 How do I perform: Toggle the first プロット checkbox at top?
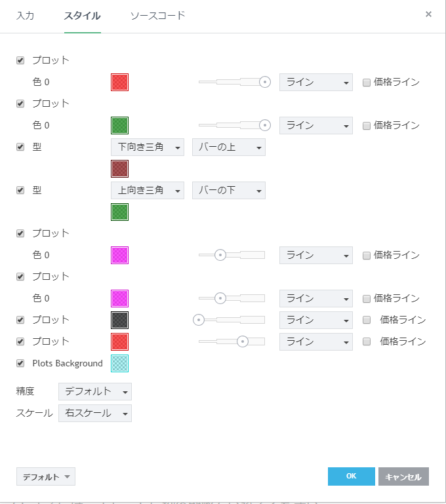pyautogui.click(x=20, y=60)
